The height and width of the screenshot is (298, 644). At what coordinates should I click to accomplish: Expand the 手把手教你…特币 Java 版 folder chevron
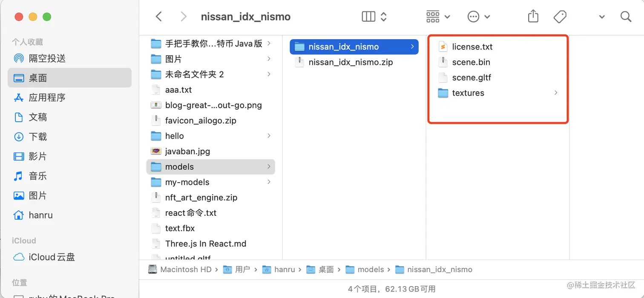(x=269, y=43)
